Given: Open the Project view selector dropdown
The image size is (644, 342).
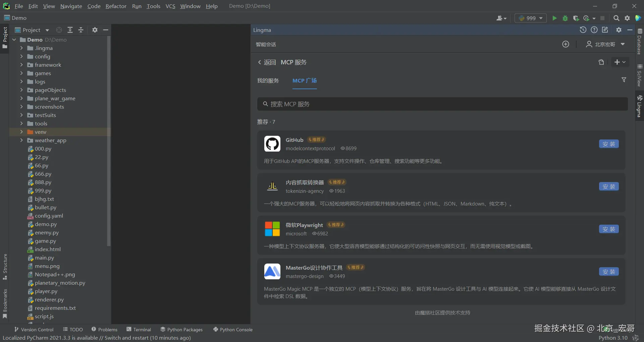Looking at the screenshot, I should pos(32,30).
